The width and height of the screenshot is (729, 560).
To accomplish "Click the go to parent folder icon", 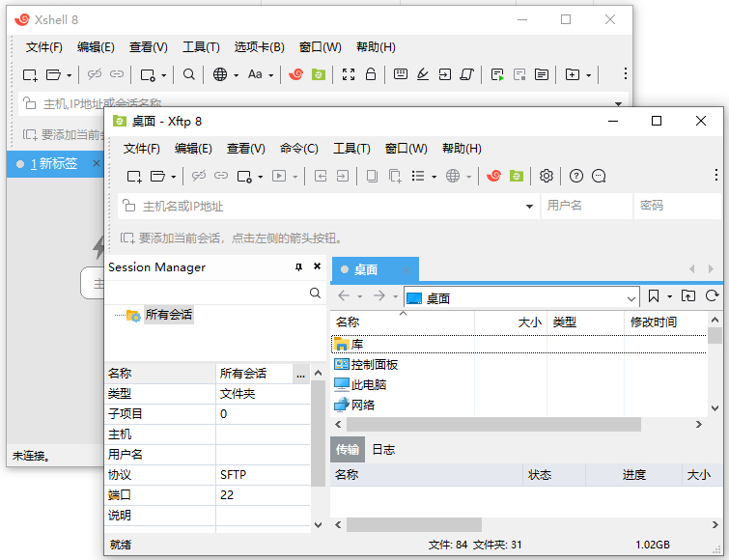I will (688, 296).
